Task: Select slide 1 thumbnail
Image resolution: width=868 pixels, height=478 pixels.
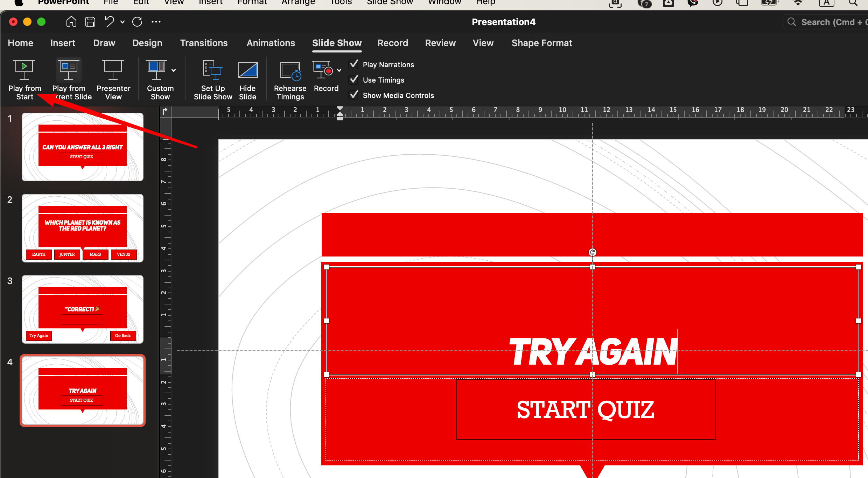Action: click(83, 147)
